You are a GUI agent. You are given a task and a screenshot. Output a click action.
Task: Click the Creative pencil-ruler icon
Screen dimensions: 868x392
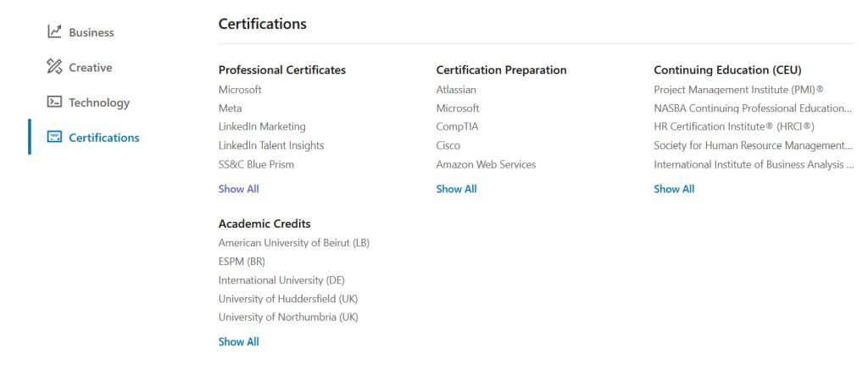(x=54, y=67)
